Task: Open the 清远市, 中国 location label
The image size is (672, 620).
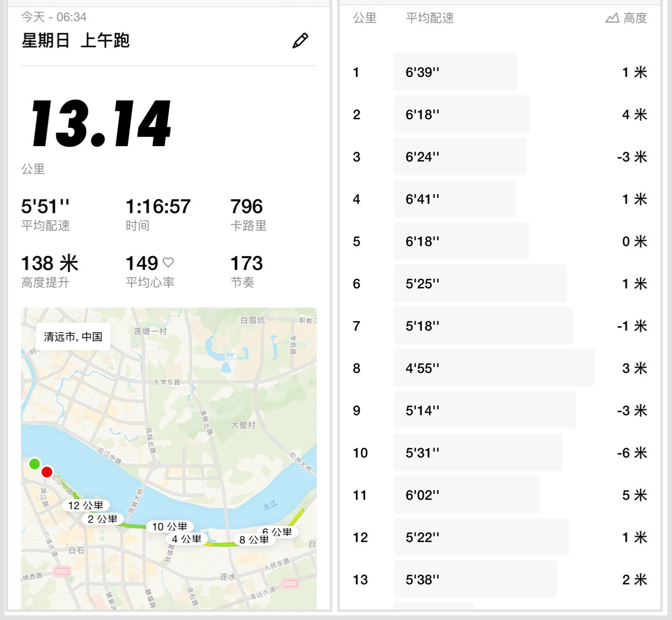Action: click(x=73, y=337)
